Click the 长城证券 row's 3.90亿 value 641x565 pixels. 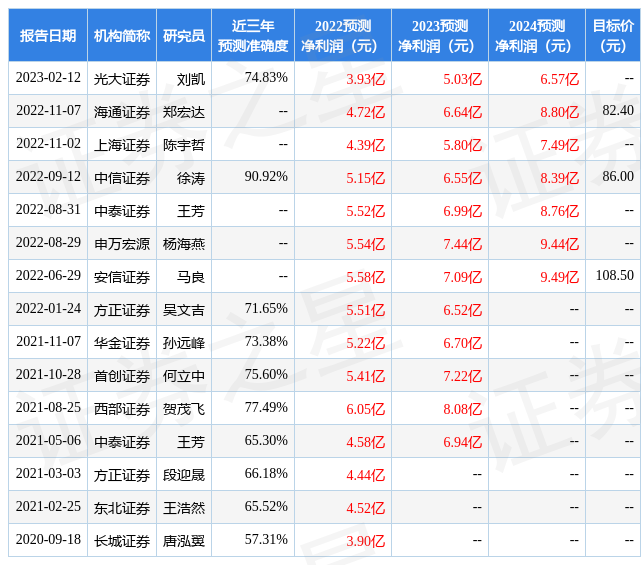365,541
